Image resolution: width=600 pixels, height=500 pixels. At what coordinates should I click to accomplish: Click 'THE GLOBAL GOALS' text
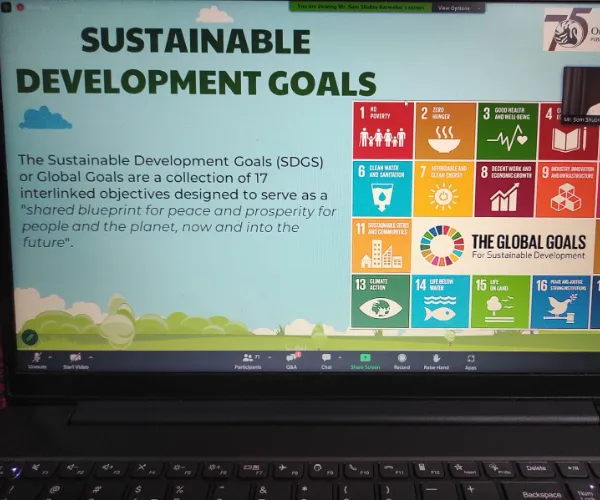coord(529,242)
